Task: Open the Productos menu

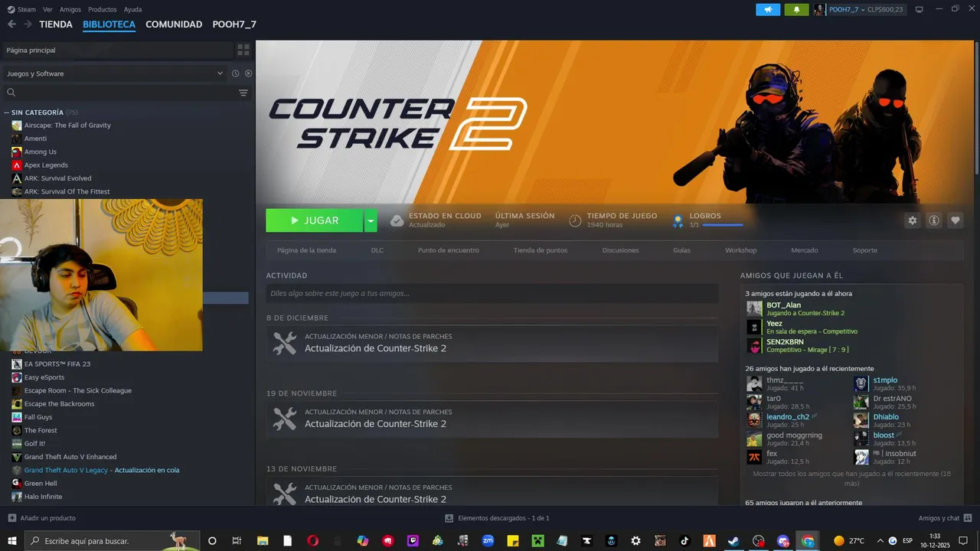Action: pos(103,9)
